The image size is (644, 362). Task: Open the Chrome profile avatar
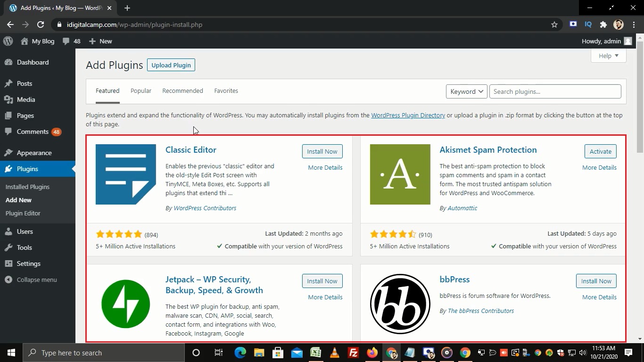(x=619, y=25)
